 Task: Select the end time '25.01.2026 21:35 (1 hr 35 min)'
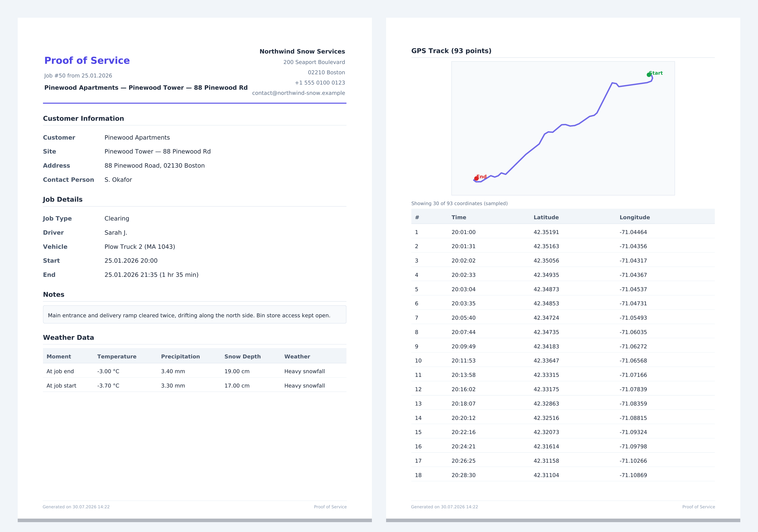[152, 275]
